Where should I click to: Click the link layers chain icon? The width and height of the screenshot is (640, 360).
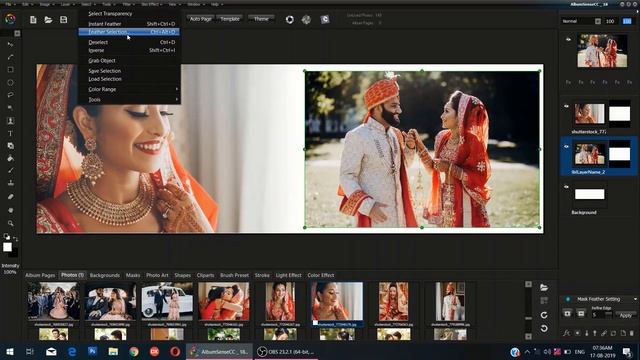[x=604, y=333]
